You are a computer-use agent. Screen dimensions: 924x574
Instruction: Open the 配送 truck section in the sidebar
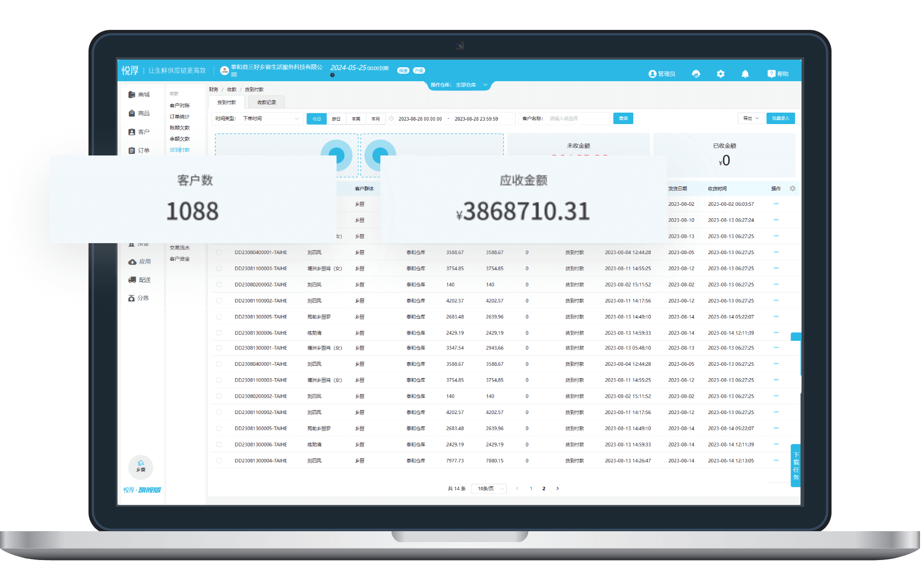(x=139, y=280)
